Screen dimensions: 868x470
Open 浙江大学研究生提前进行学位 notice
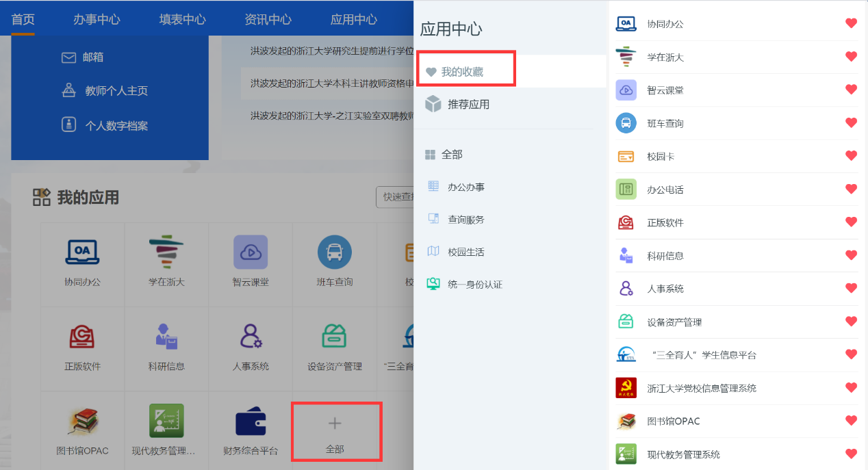coord(332,51)
